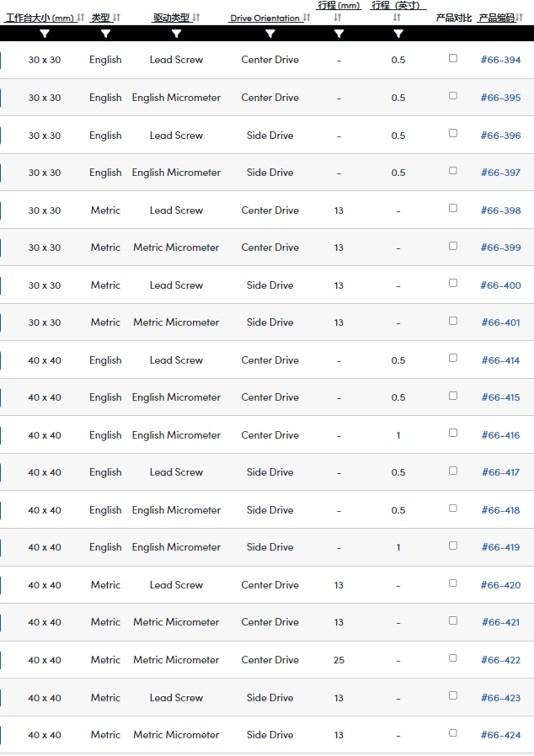The image size is (534, 756).
Task: Select compare checkbox for #66-424
Action: pos(453,733)
